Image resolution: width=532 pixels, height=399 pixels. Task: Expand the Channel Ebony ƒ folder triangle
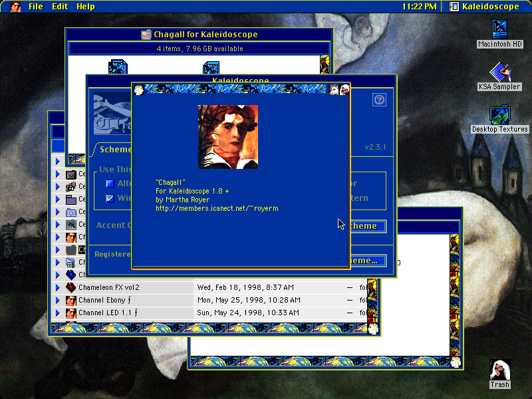click(58, 301)
